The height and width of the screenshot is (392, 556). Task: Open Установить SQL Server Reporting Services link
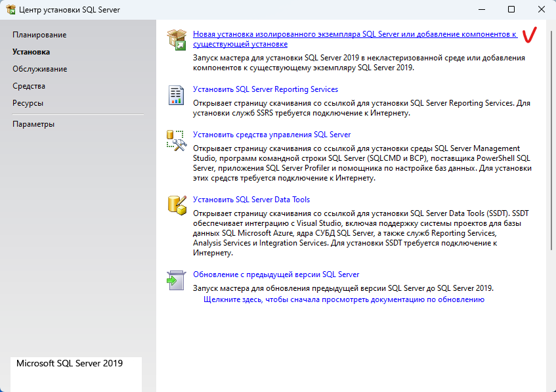[x=265, y=89]
